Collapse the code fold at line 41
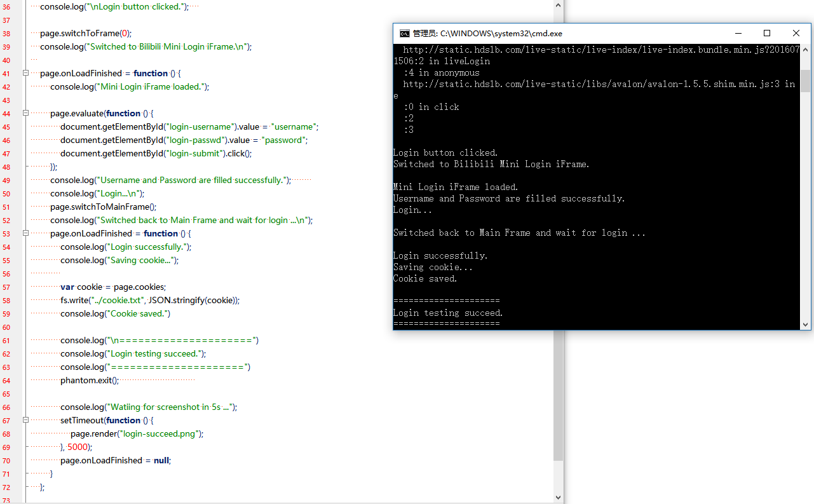The image size is (814, 504). (x=26, y=73)
